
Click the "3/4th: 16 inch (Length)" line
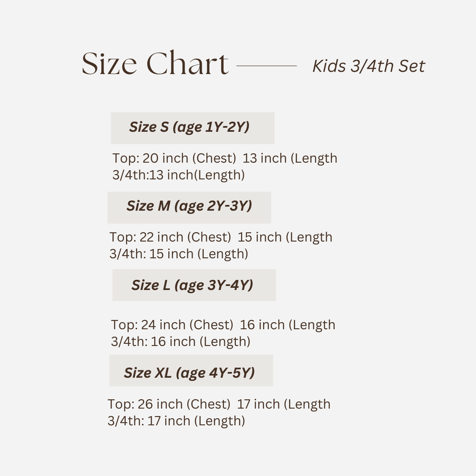coord(180,341)
